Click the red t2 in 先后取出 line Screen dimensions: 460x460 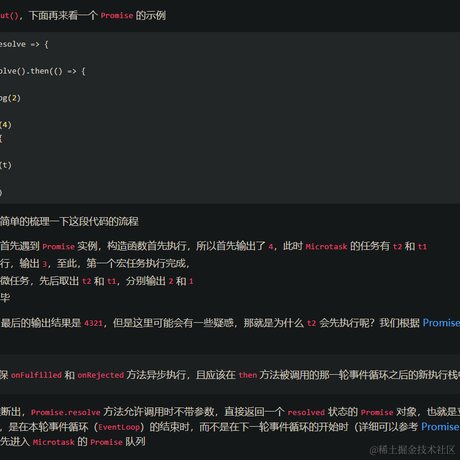[x=87, y=281]
